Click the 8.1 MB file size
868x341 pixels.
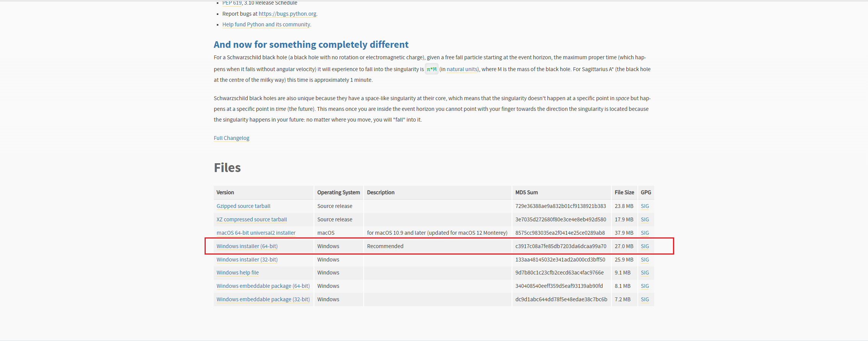click(623, 286)
